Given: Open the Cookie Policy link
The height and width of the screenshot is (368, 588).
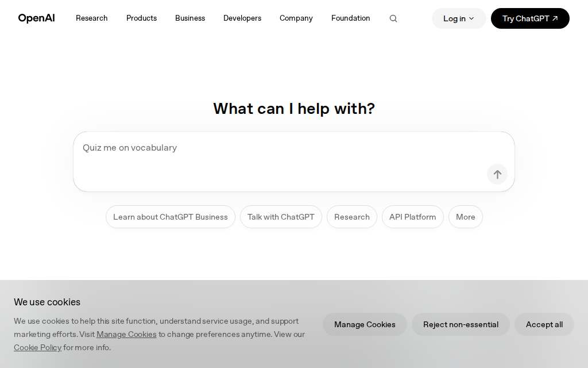Looking at the screenshot, I should [37, 347].
